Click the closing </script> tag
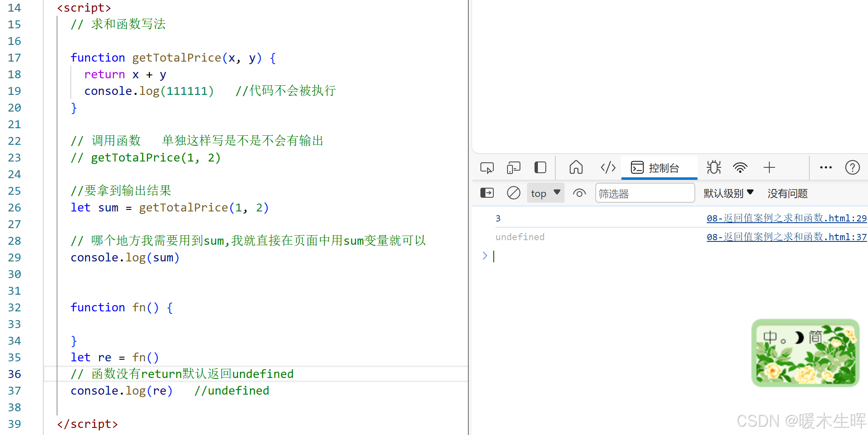Image resolution: width=868 pixels, height=435 pixels. pyautogui.click(x=87, y=424)
